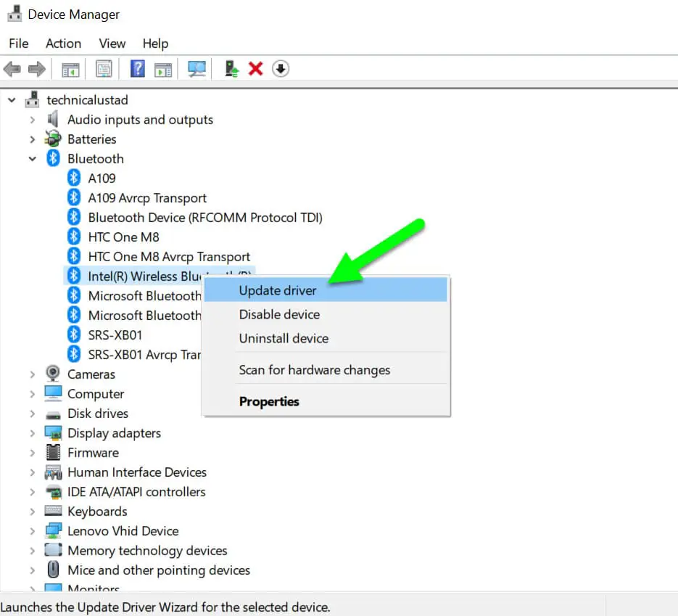Click the speaker icon for Audio inputs and outputs
Screen dimensions: 678x616
[53, 119]
